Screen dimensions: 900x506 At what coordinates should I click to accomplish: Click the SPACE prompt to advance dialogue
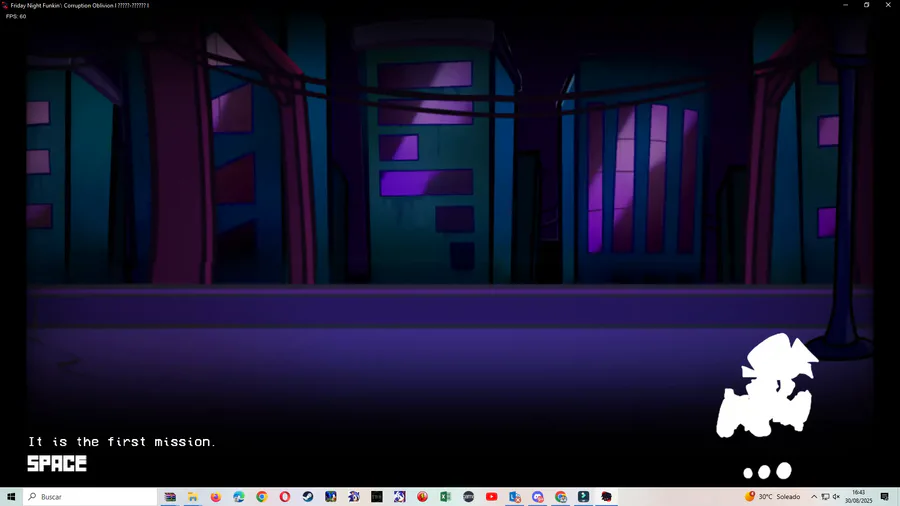pos(57,464)
